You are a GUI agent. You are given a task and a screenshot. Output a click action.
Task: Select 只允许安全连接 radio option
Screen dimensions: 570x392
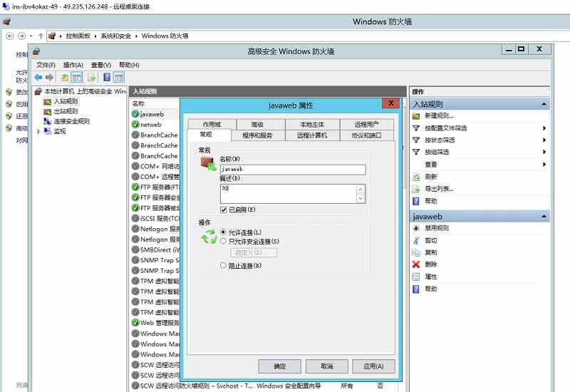click(223, 241)
